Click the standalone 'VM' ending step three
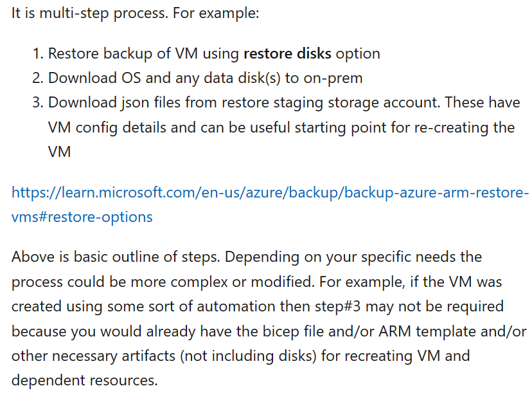 pyautogui.click(x=59, y=152)
